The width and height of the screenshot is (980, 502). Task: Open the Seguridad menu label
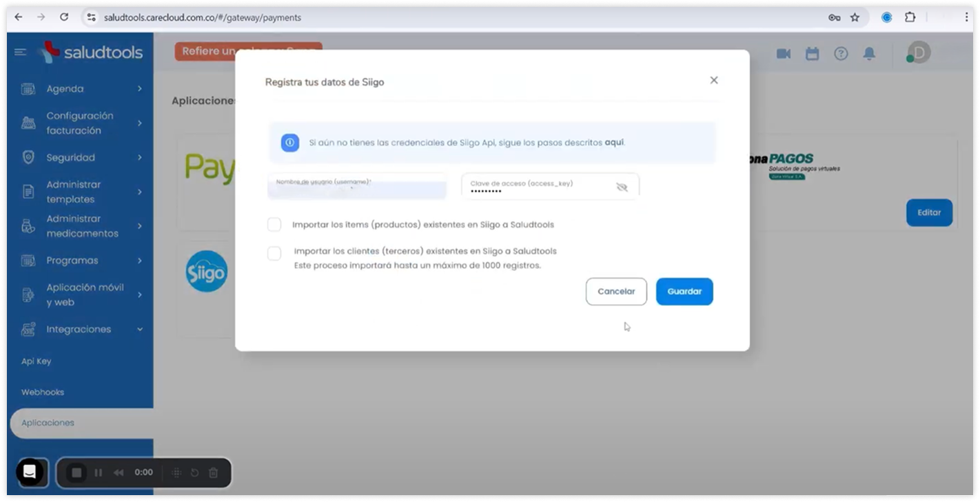click(x=70, y=157)
